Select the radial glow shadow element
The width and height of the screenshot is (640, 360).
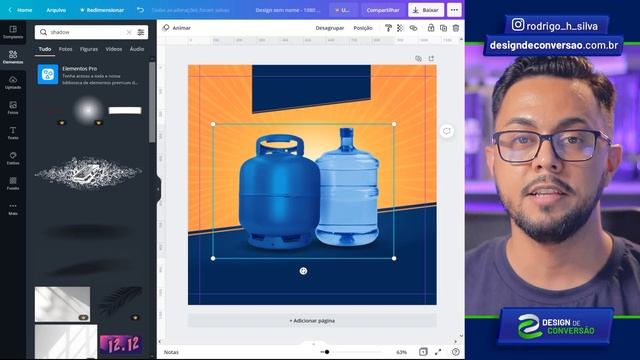click(x=88, y=110)
